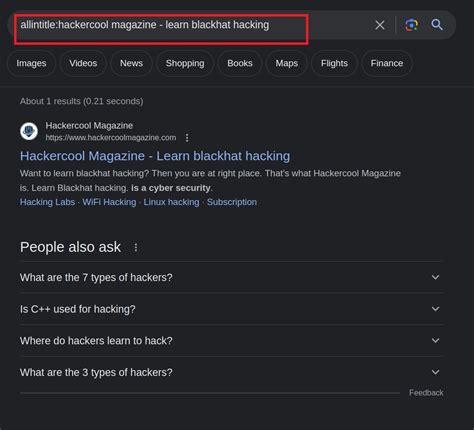This screenshot has width=474, height=430.
Task: Open three-dot menu beside hackercoolmagazine.com URL
Action: (187, 138)
